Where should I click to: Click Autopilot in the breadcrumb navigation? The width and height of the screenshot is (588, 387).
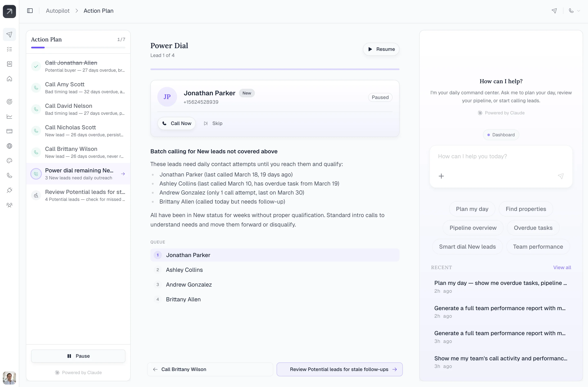click(x=57, y=11)
